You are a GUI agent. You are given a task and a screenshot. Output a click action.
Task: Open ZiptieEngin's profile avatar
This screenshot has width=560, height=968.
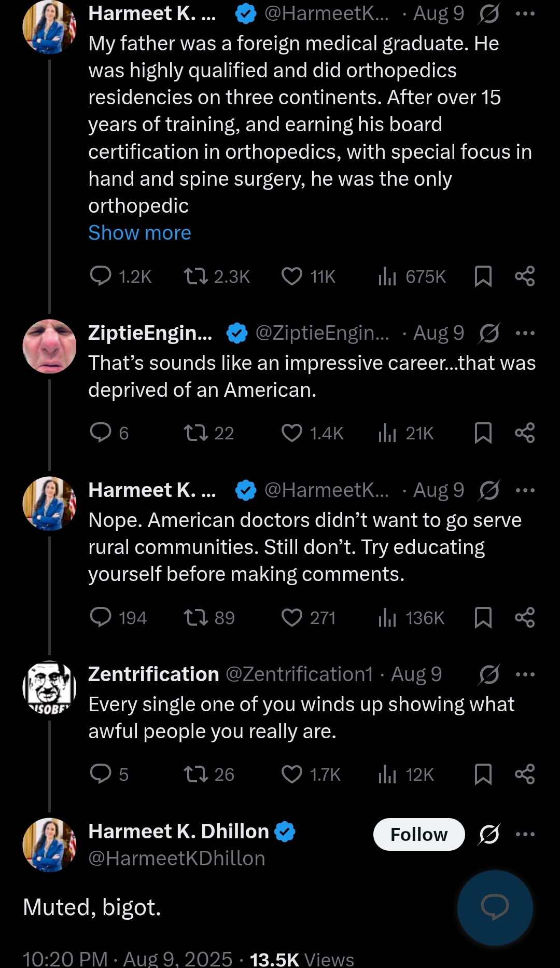pyautogui.click(x=49, y=346)
